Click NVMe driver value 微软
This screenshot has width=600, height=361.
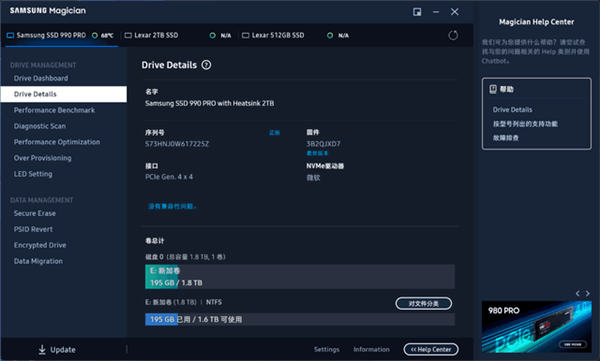click(313, 178)
